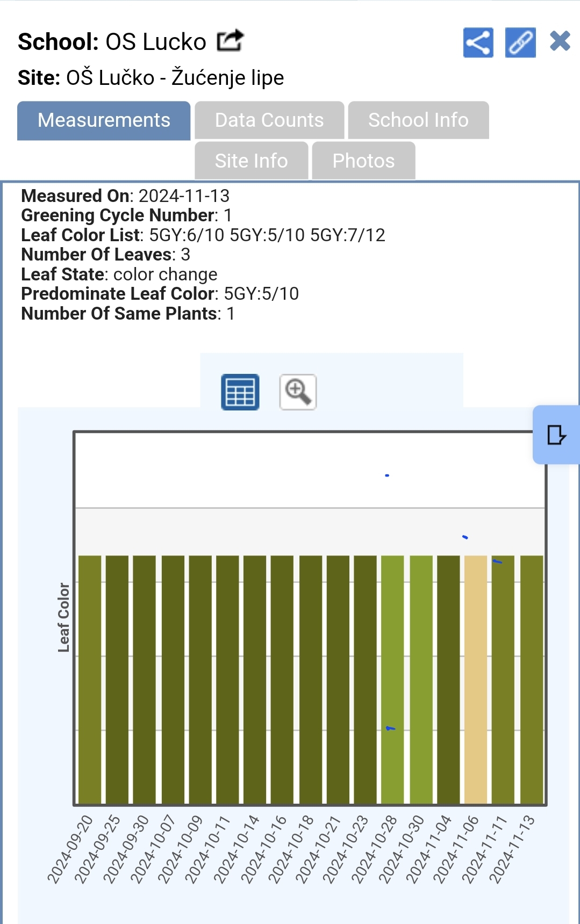Image resolution: width=580 pixels, height=924 pixels.
Task: View the Photos tab
Action: [363, 161]
